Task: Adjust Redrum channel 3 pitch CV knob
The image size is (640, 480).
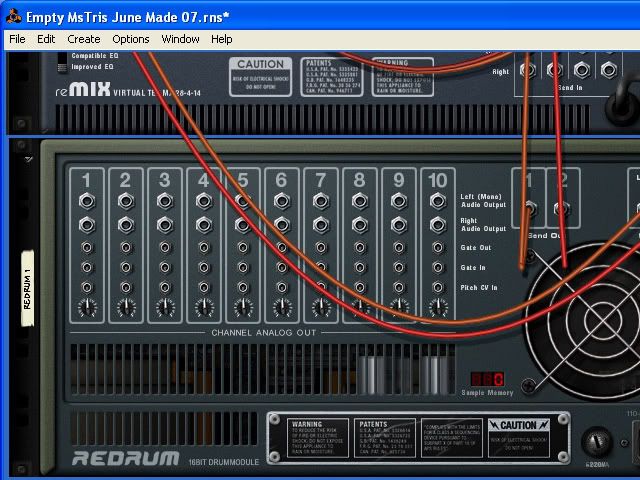Action: point(165,308)
